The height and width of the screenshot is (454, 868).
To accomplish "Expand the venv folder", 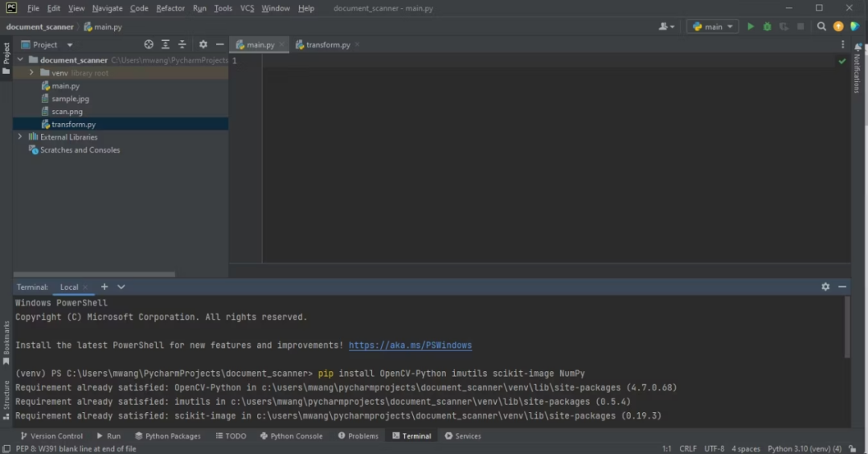I will (x=32, y=73).
